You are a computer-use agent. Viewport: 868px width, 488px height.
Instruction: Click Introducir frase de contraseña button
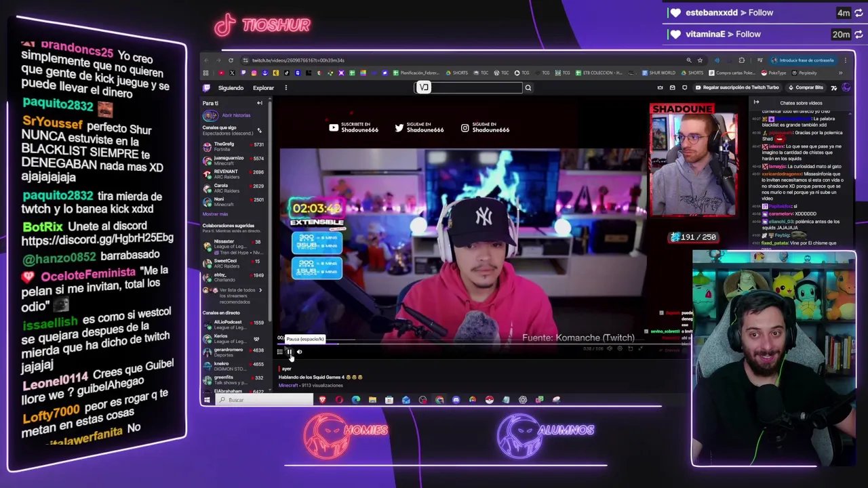(802, 60)
